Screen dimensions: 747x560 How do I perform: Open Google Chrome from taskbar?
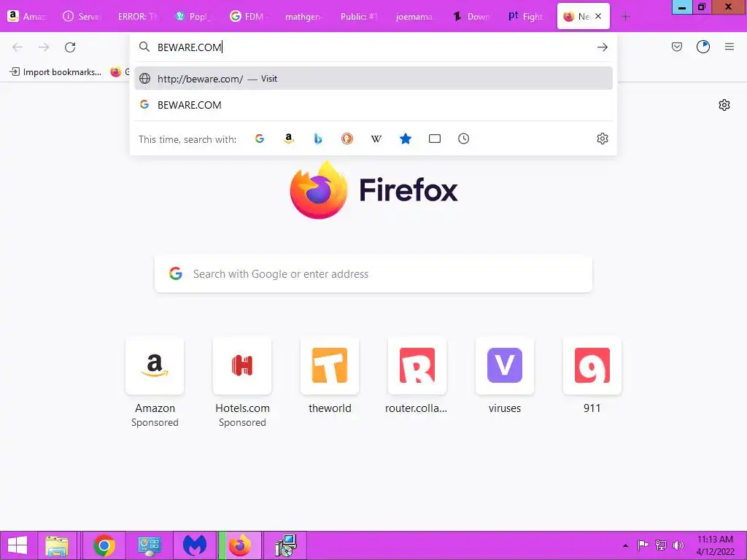[104, 545]
